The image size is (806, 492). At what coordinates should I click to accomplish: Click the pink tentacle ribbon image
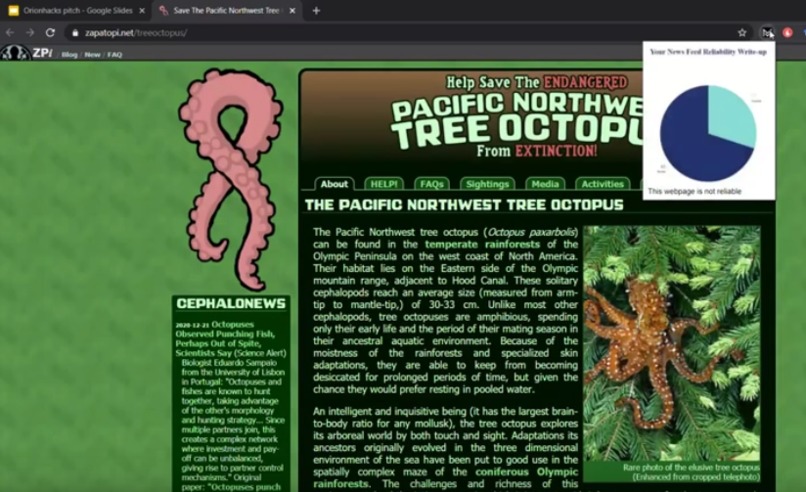(230, 180)
